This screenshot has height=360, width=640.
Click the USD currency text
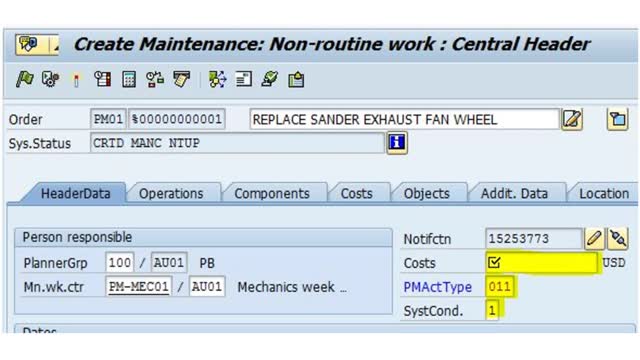pos(614,262)
